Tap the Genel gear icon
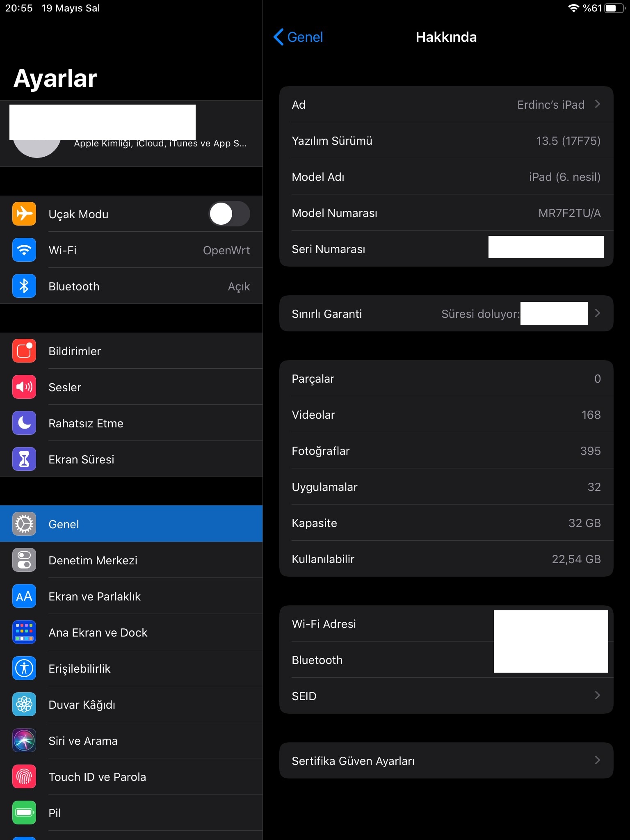This screenshot has height=840, width=630. (x=24, y=524)
